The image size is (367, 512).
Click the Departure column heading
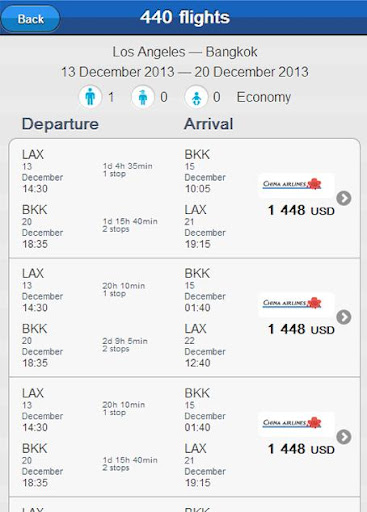pyautogui.click(x=60, y=124)
